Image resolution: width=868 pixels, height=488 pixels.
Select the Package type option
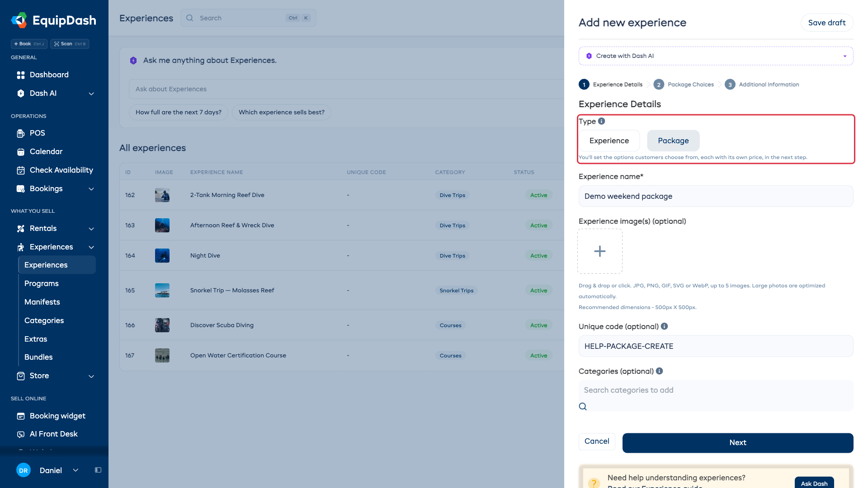click(x=673, y=141)
